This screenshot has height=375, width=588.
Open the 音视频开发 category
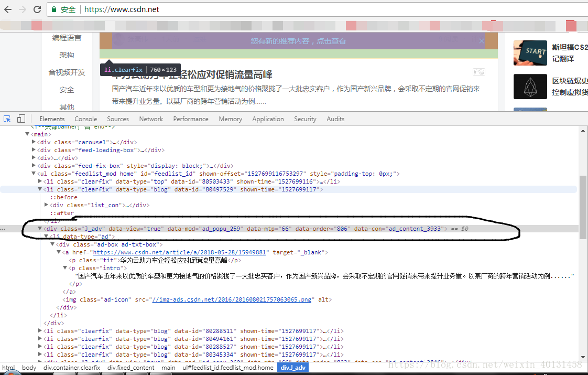67,72
